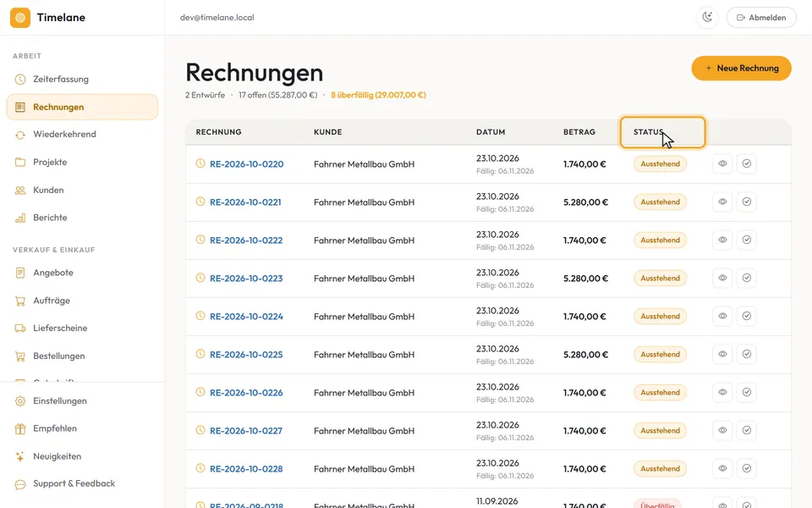This screenshot has width=812, height=508.
Task: Open invoice RE-2026-10-0227
Action: [x=246, y=431]
